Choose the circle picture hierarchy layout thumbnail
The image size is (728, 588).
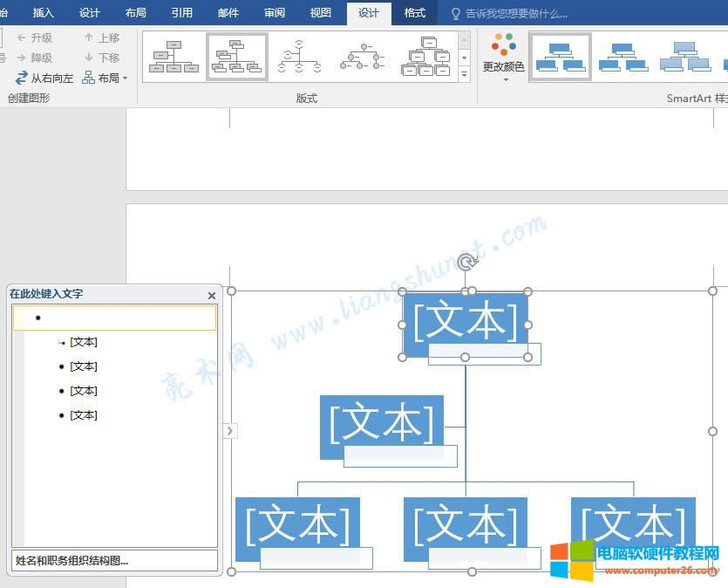(x=363, y=57)
